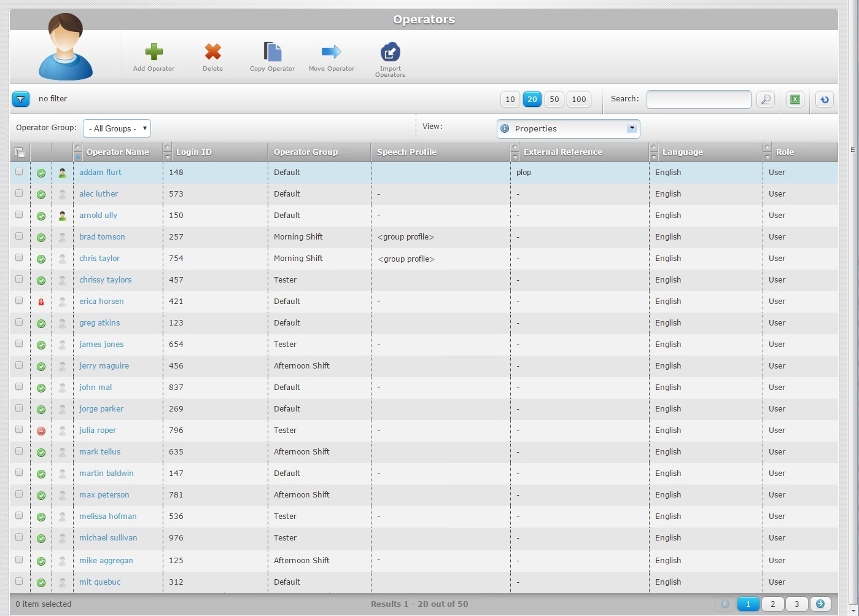The height and width of the screenshot is (616, 859).
Task: Click the operator profile picture at top left
Action: [x=65, y=47]
